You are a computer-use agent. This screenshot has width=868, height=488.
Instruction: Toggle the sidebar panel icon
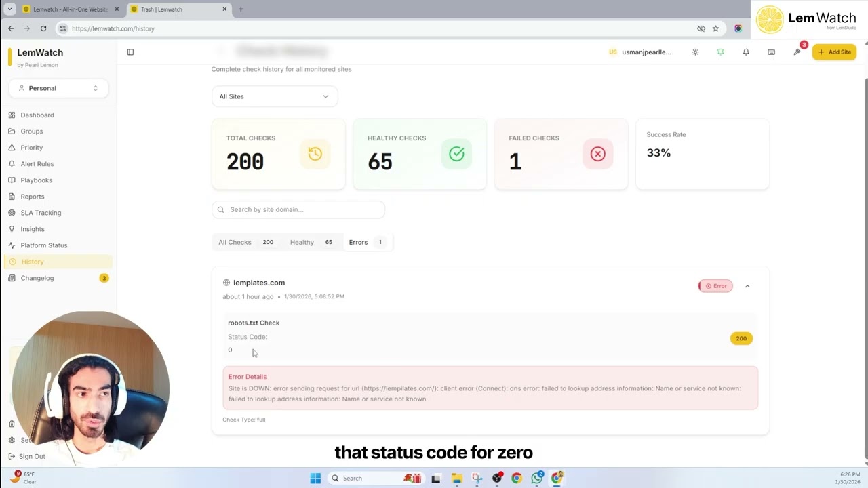[130, 52]
